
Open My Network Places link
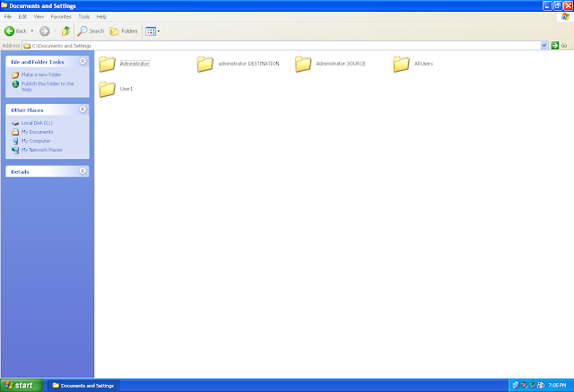(x=42, y=150)
